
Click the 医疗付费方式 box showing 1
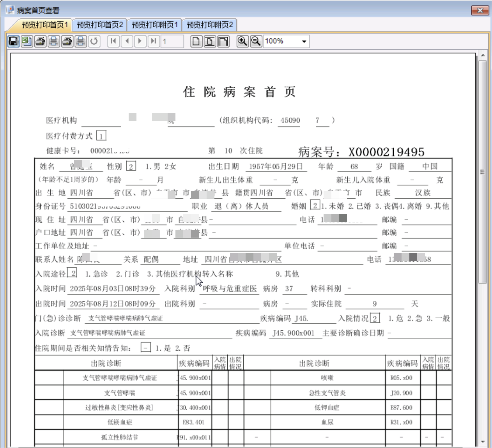click(x=101, y=136)
